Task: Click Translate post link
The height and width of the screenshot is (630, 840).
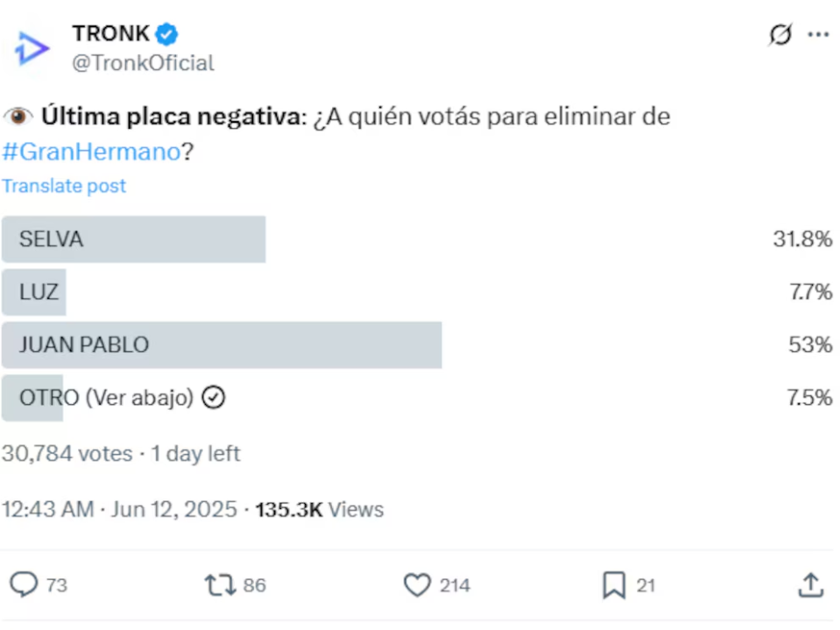Action: tap(64, 186)
